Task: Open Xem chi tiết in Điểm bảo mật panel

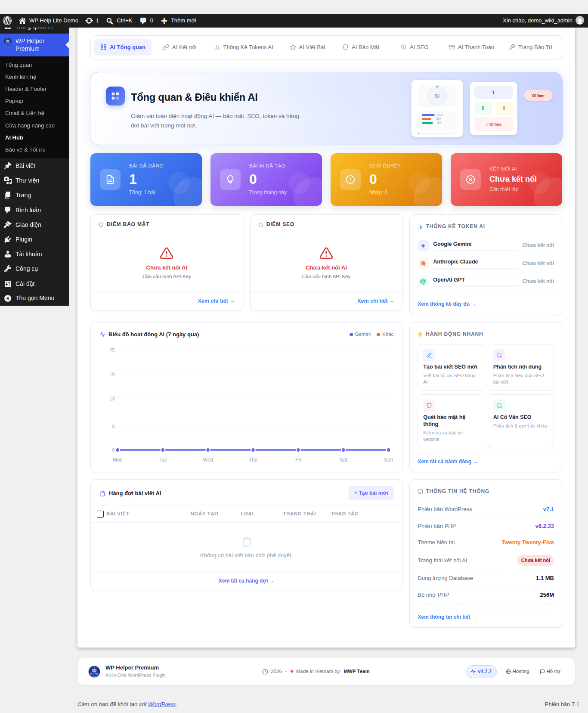Action: (216, 301)
